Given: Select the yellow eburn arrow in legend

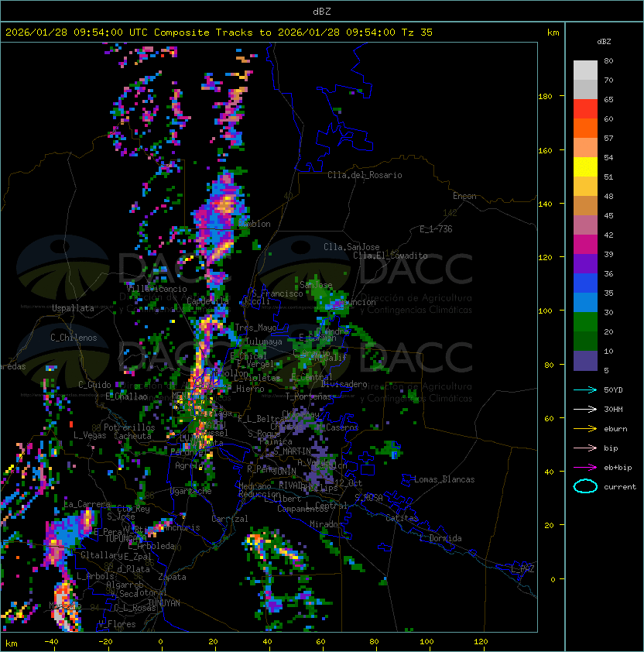Looking at the screenshot, I should pyautogui.click(x=585, y=428).
